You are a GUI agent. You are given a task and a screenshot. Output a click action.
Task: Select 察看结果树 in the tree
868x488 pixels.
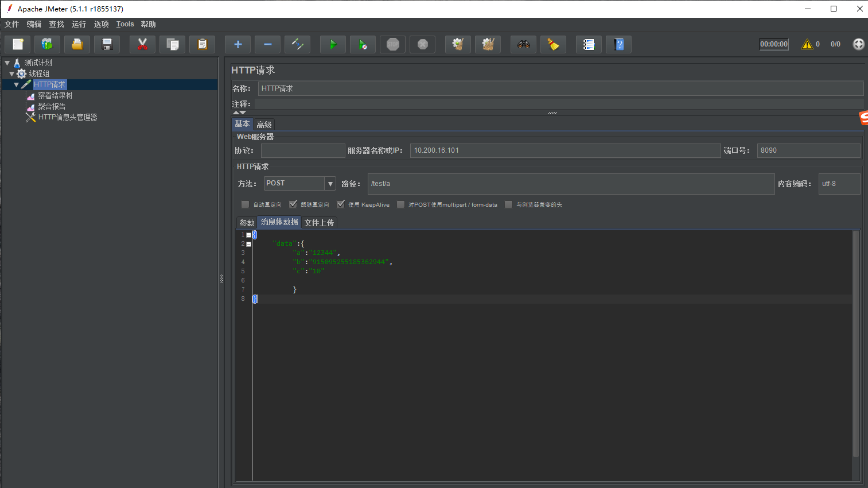pyautogui.click(x=55, y=95)
